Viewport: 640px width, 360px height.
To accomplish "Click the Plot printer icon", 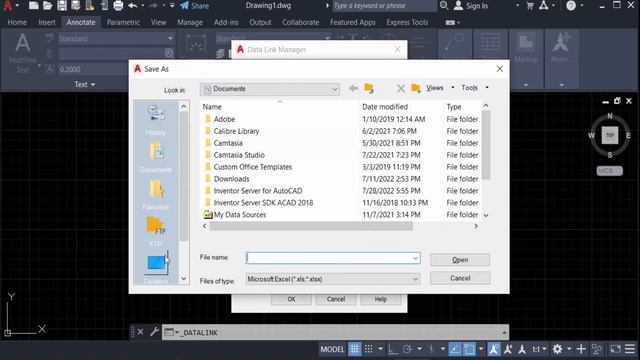I will pyautogui.click(x=118, y=6).
